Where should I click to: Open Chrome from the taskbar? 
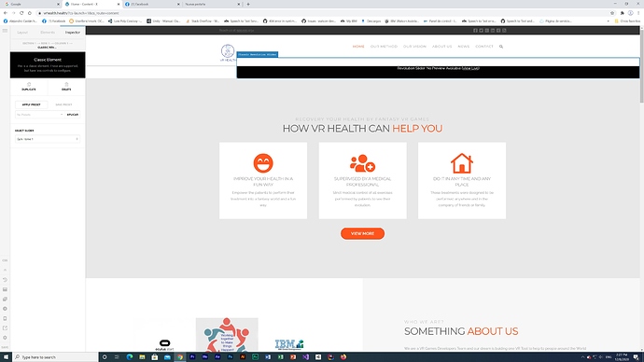pos(180,357)
